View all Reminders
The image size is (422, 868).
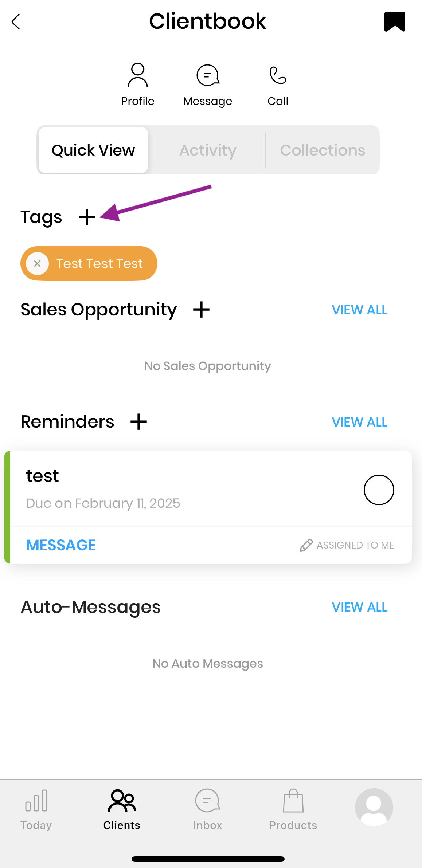click(359, 422)
